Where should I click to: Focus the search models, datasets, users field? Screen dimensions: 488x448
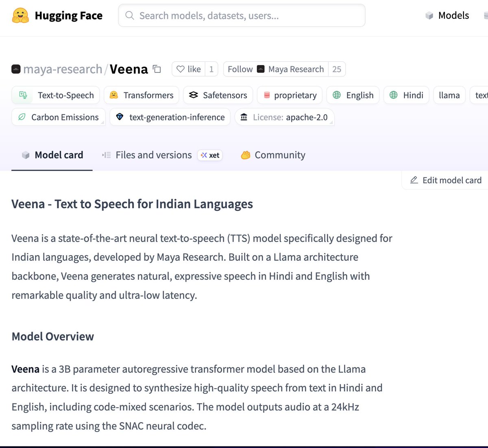pos(242,15)
